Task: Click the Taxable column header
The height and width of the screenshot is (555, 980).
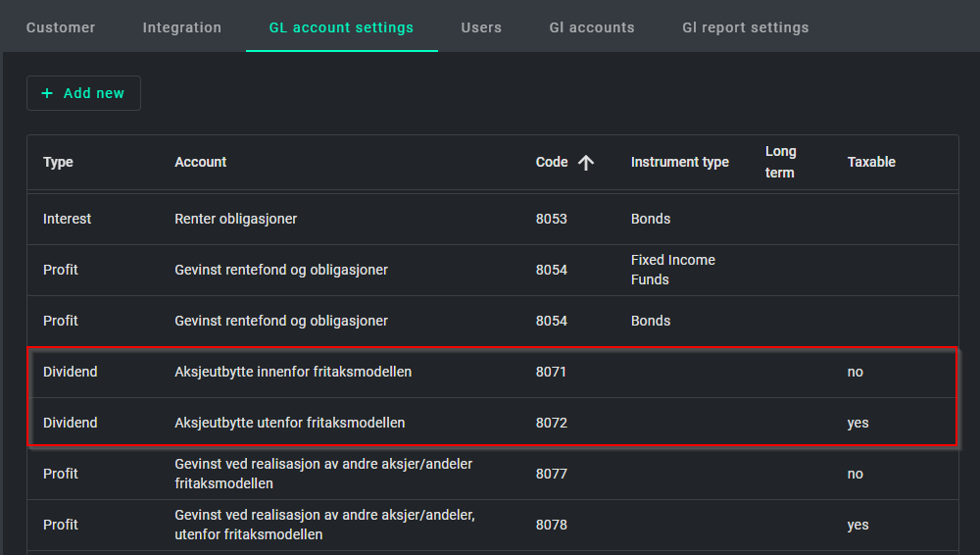Action: pos(871,162)
